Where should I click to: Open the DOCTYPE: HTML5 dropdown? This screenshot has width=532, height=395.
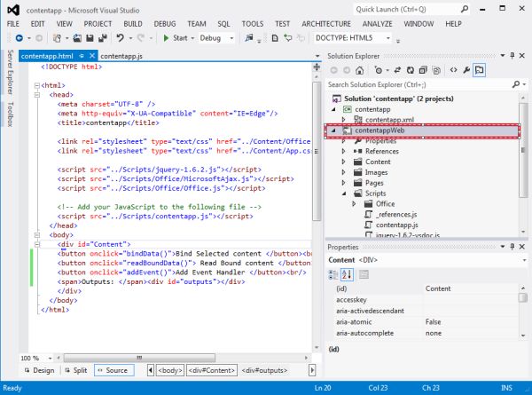[388, 38]
